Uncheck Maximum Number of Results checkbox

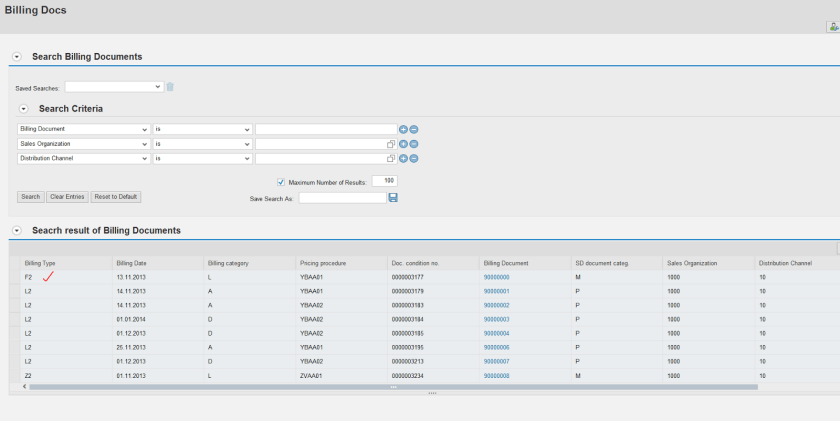(281, 182)
